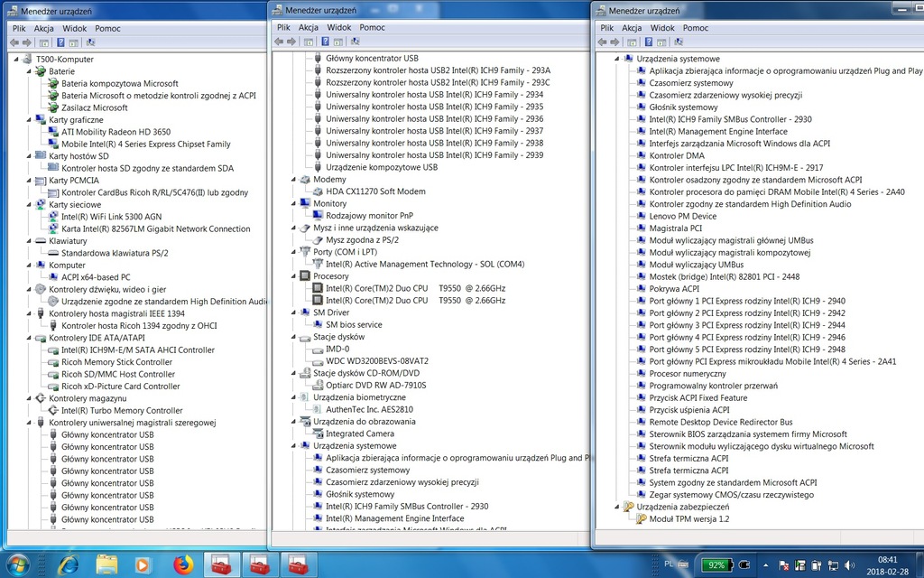924x578 pixels.
Task: Select Moduł TPM wersja 1.2
Action: click(688, 519)
